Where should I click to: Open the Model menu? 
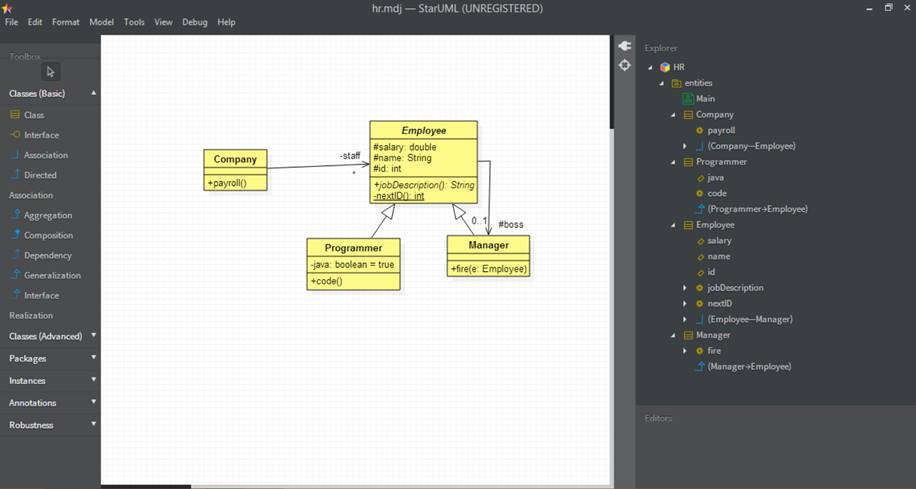click(x=101, y=22)
